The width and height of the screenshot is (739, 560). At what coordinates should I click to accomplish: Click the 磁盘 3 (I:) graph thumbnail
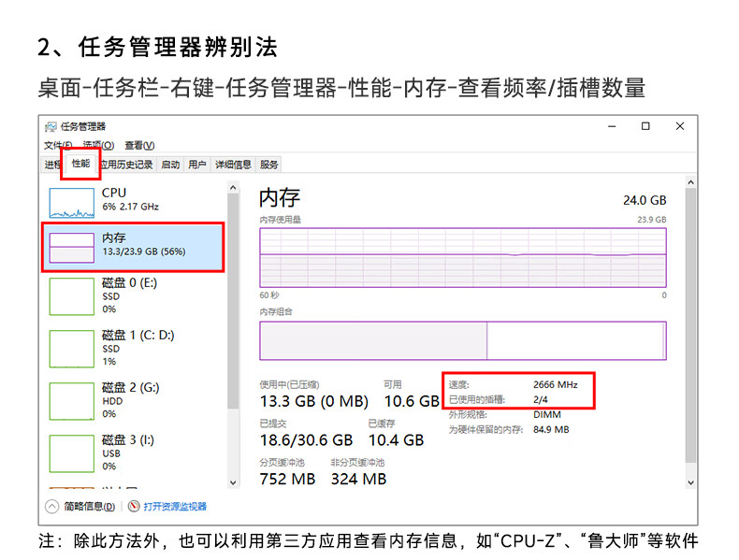[71, 452]
